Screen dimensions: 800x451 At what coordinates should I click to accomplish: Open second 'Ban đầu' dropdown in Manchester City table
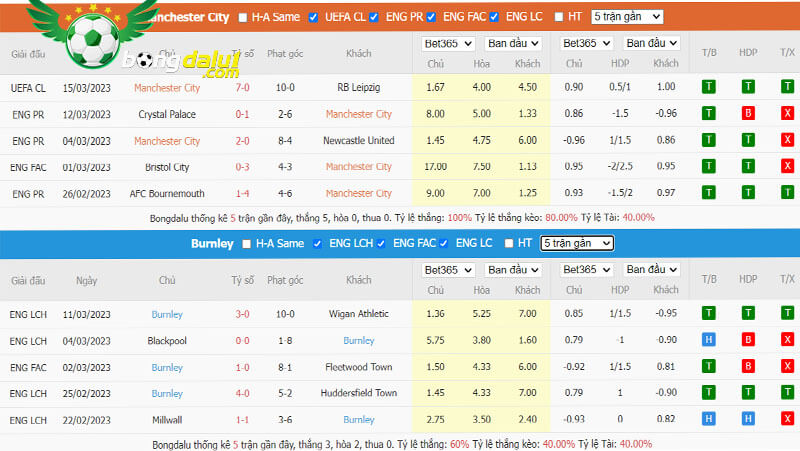pos(652,44)
